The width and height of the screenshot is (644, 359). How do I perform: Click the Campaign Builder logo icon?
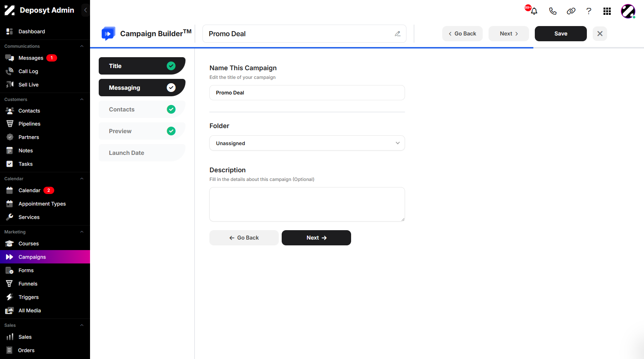[x=108, y=34]
